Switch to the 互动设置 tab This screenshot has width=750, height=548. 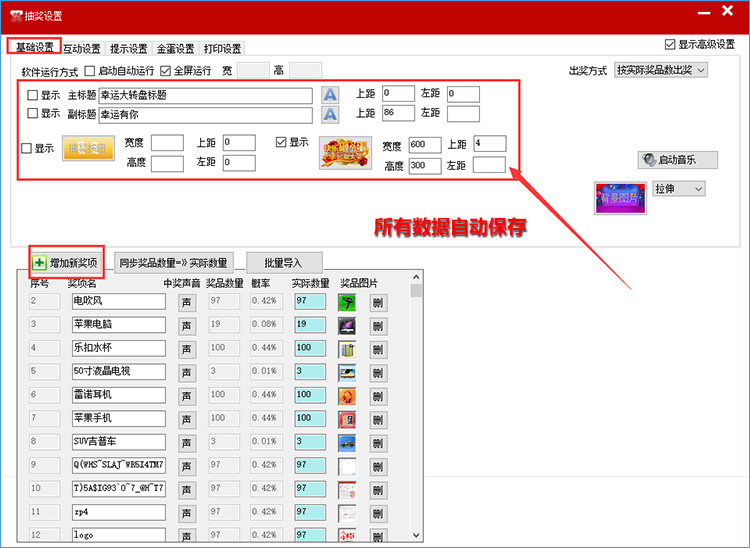tap(81, 49)
